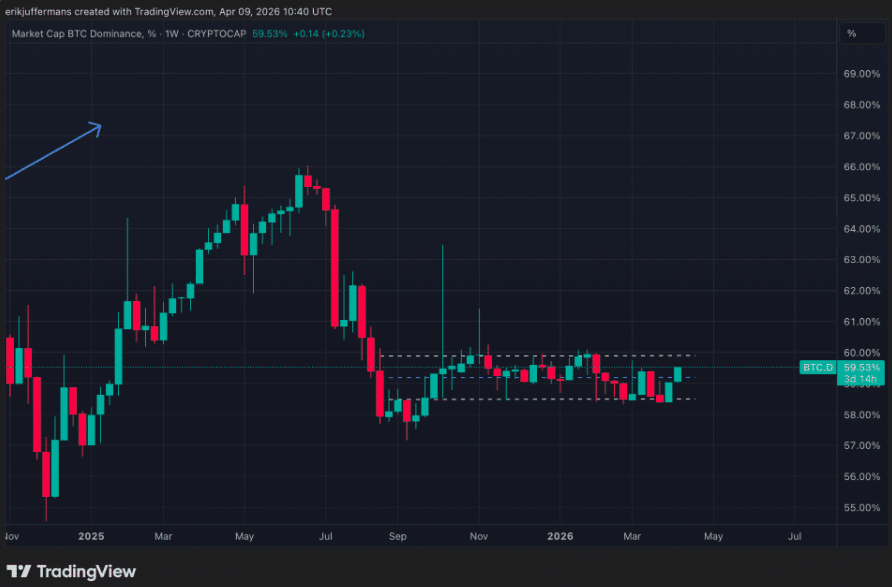Screen dimensions: 892x587
Task: Click the tall-wick candle from October 2025
Action: [x=443, y=322]
